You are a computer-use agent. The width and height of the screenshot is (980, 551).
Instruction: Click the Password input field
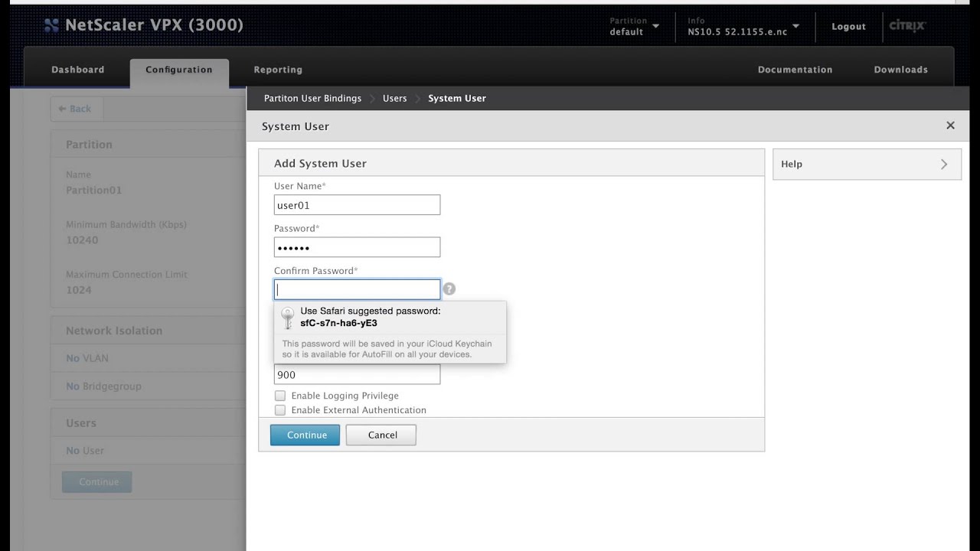point(357,247)
